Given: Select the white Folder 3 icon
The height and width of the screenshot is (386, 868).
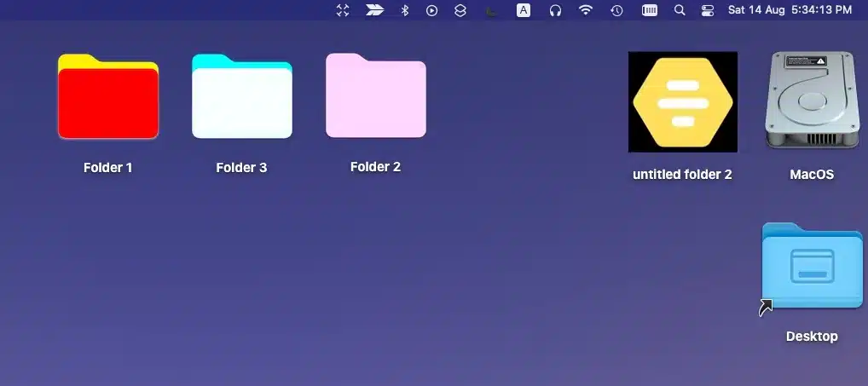Looking at the screenshot, I should click(242, 96).
